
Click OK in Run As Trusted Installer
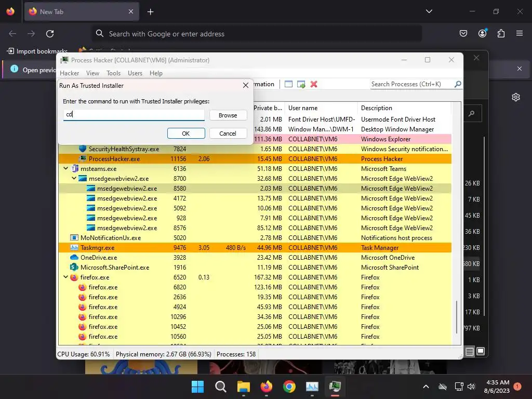click(186, 134)
